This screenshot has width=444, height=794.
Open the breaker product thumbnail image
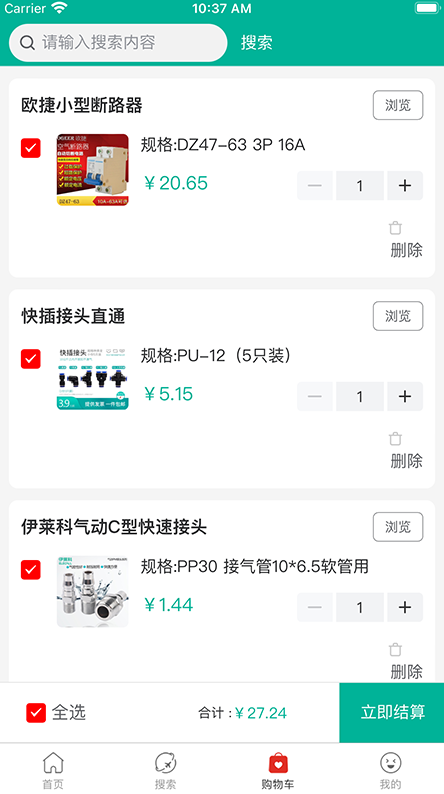(93, 170)
